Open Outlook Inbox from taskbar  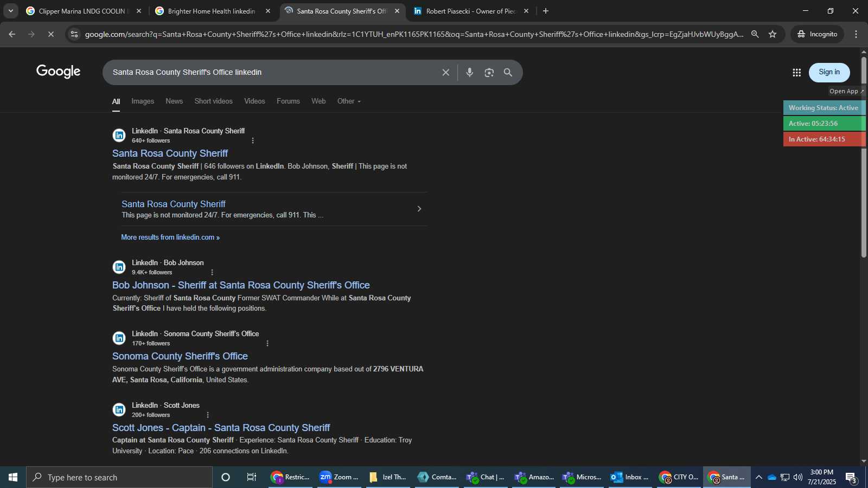coord(630,477)
